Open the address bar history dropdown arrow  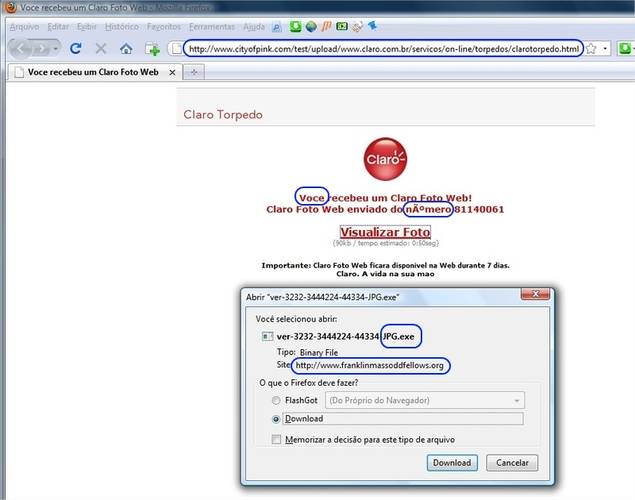pos(605,49)
